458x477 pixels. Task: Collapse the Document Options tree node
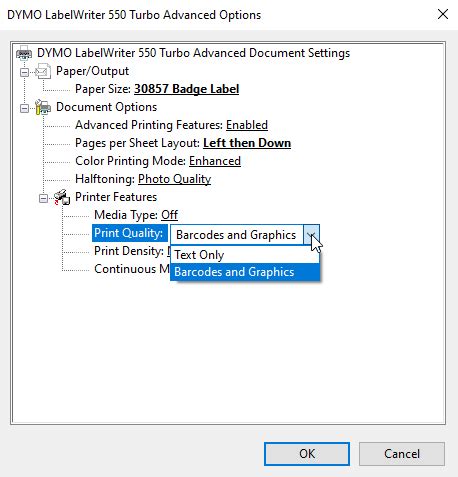[x=24, y=108]
